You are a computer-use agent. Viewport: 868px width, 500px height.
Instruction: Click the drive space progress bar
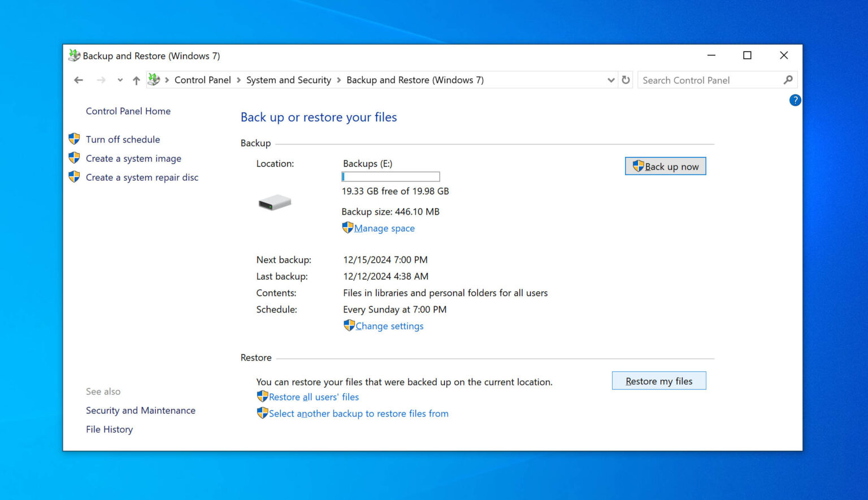coord(390,176)
